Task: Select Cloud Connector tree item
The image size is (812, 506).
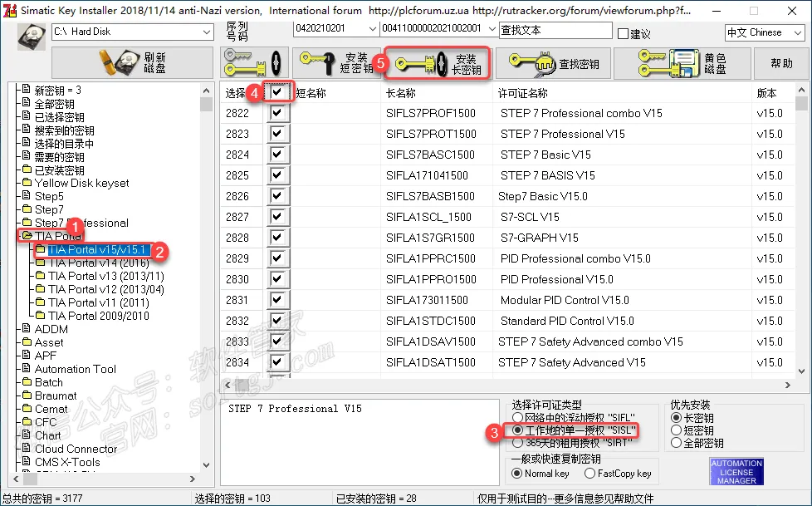Action: coord(76,449)
